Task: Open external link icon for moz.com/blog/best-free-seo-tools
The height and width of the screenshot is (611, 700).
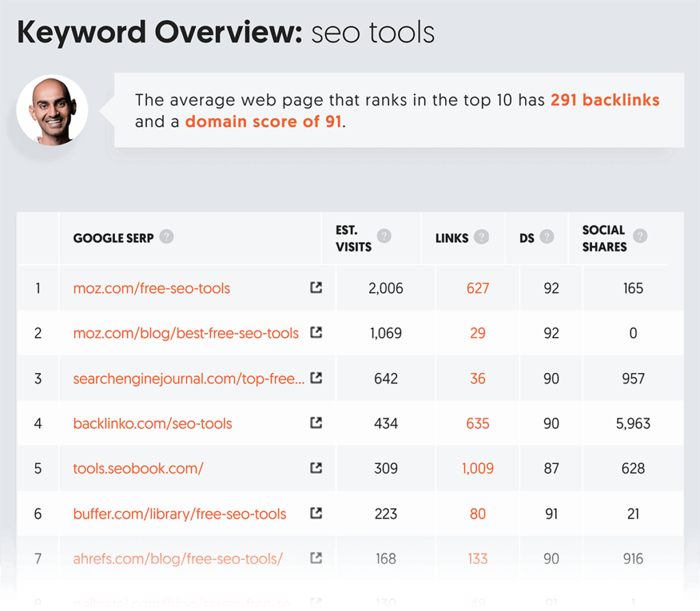Action: tap(316, 333)
